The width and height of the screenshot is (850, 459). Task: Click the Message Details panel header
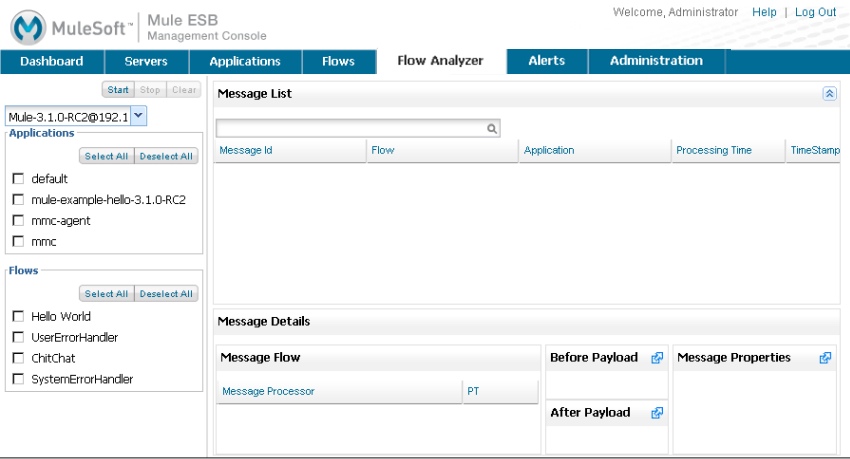coord(526,321)
